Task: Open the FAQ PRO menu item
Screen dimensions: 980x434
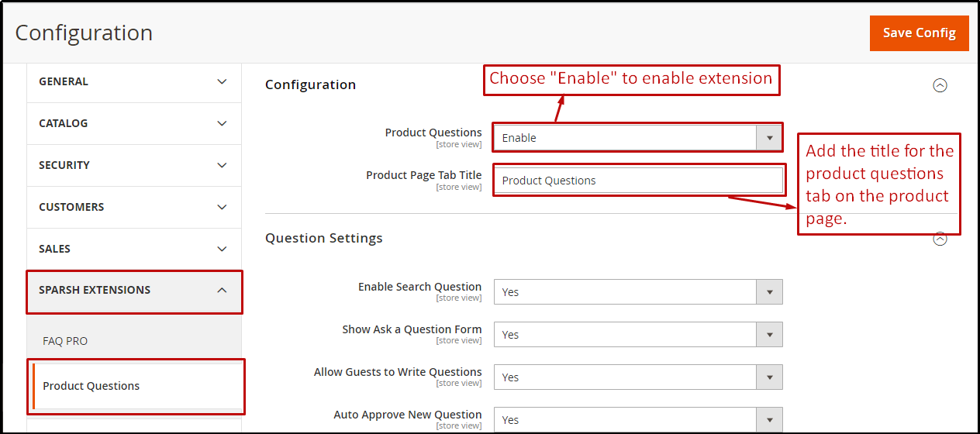Action: (65, 341)
